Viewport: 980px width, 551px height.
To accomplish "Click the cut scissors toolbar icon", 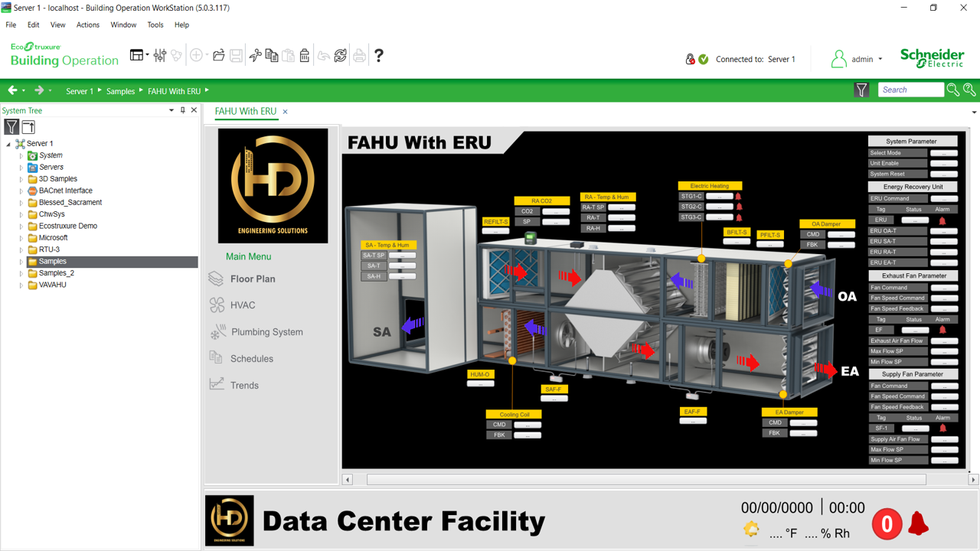I will [x=255, y=56].
